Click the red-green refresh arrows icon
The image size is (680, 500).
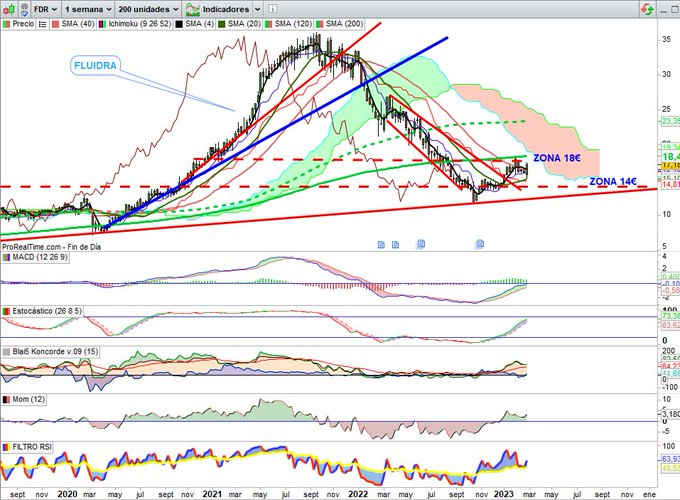pos(647,9)
